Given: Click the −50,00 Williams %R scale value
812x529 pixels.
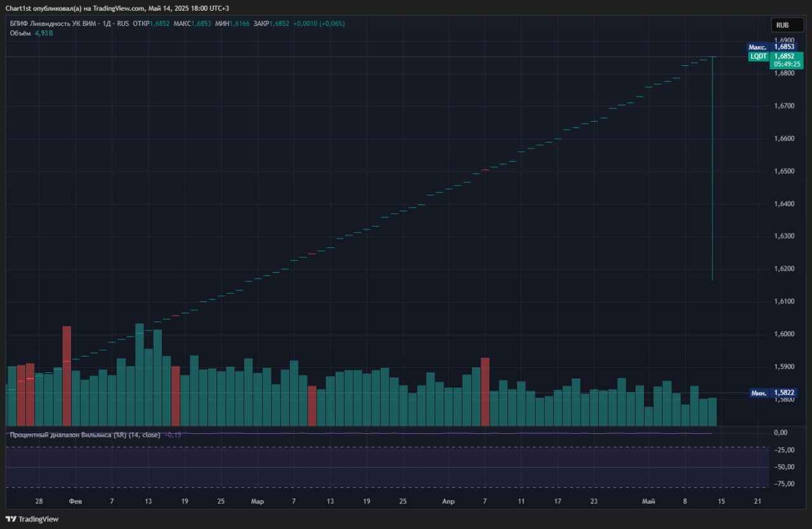Looking at the screenshot, I should [x=784, y=467].
